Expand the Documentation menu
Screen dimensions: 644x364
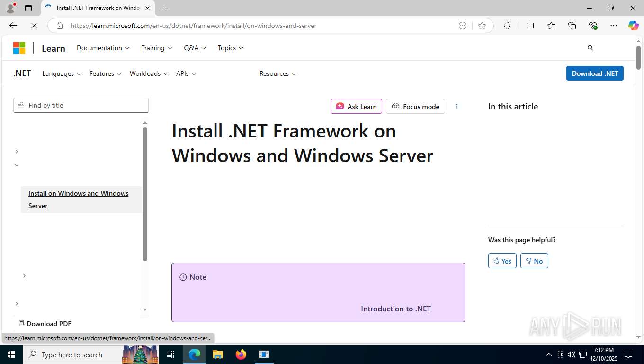[103, 48]
